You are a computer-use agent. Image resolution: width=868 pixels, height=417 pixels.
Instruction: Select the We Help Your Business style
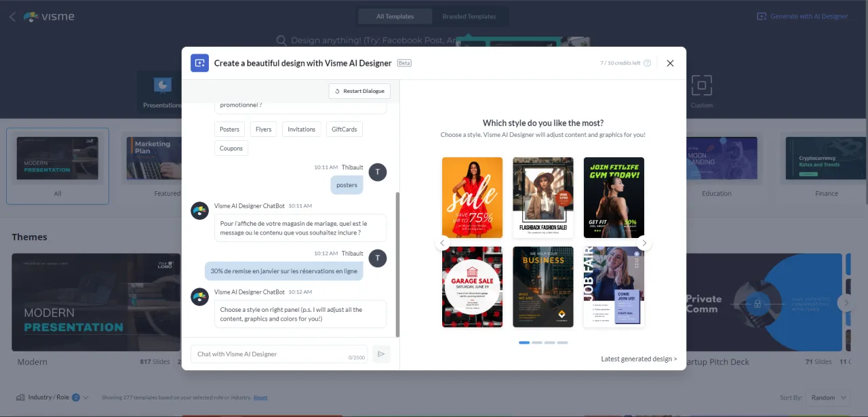tap(543, 287)
